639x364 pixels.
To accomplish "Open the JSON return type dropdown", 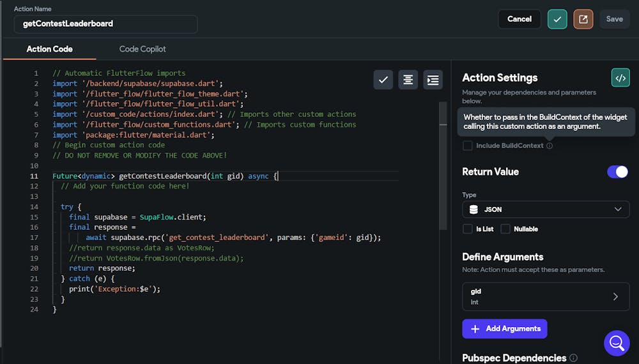I will click(546, 209).
